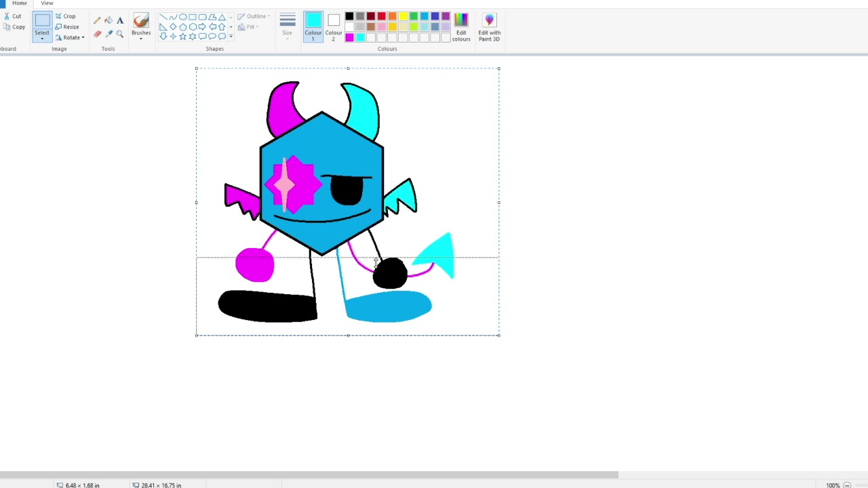Pick the green palette colour
This screenshot has height=488, width=868.
click(414, 16)
